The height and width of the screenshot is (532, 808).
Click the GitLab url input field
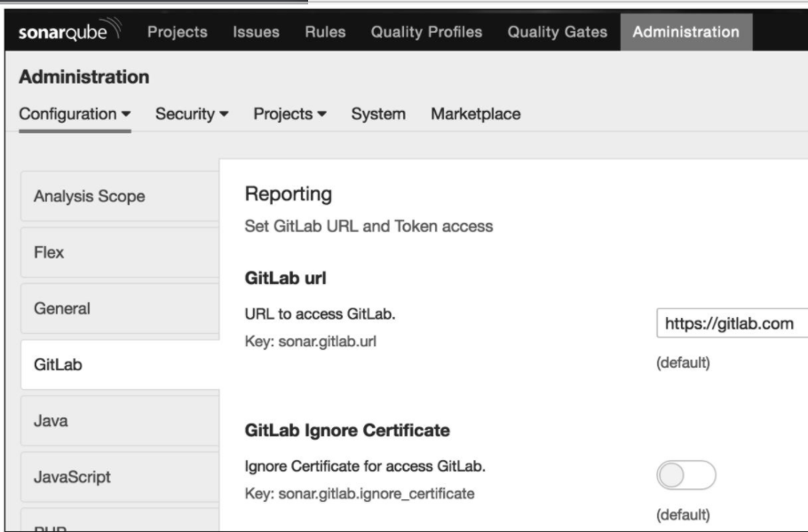click(x=732, y=323)
